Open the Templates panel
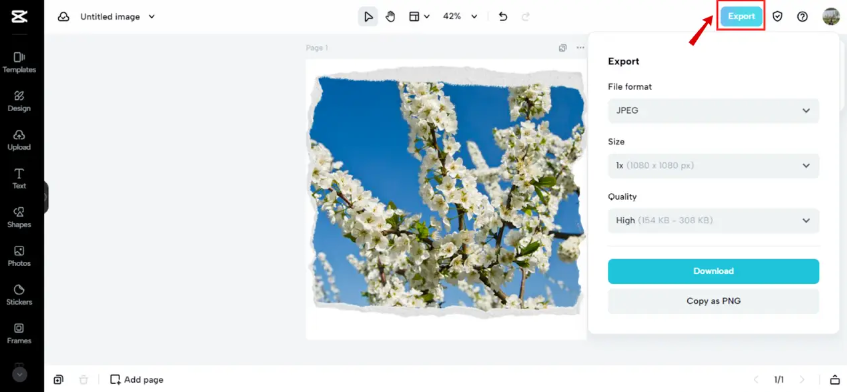Image resolution: width=847 pixels, height=392 pixels. (19, 62)
